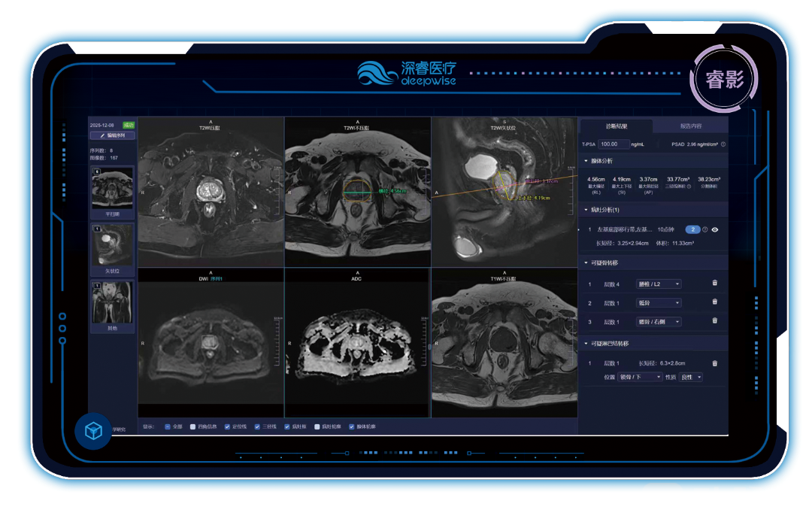The width and height of the screenshot is (812, 531).
Task: Open the 腰椎 / L2 location dropdown
Action: coord(658,284)
